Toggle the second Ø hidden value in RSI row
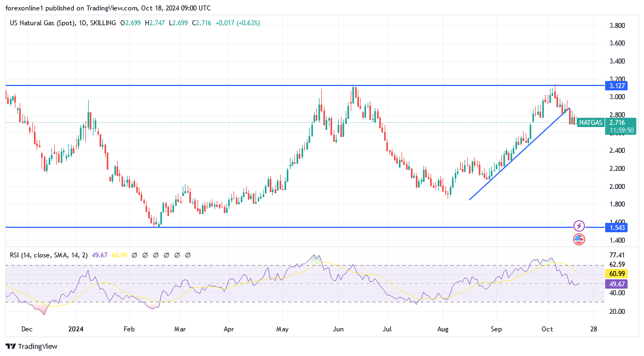This screenshot has height=356, width=644. [145, 255]
